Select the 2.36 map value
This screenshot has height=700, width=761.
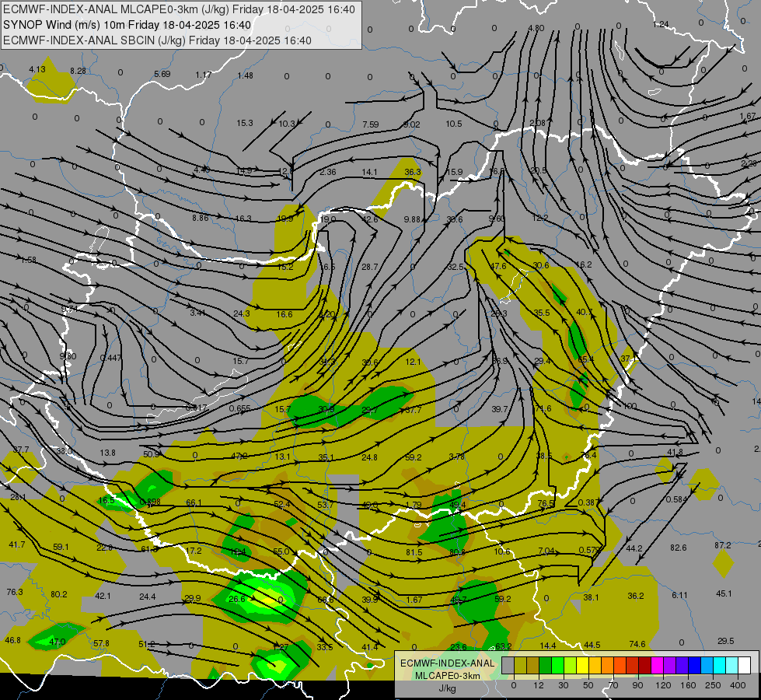(x=327, y=171)
